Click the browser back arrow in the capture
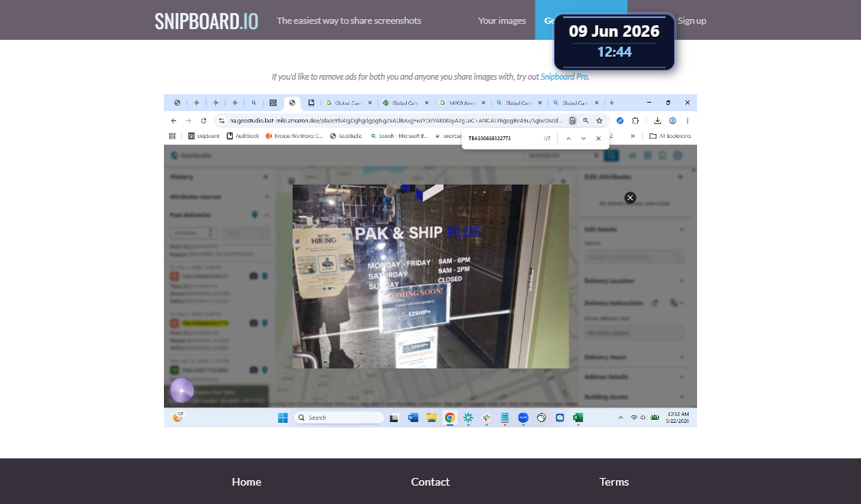The width and height of the screenshot is (861, 504). 174,121
